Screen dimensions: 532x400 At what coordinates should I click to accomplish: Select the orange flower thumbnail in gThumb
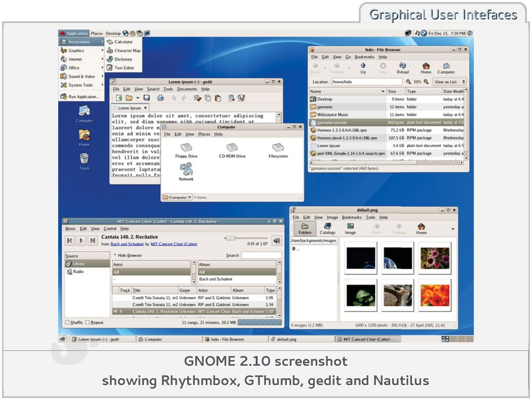[x=435, y=295]
